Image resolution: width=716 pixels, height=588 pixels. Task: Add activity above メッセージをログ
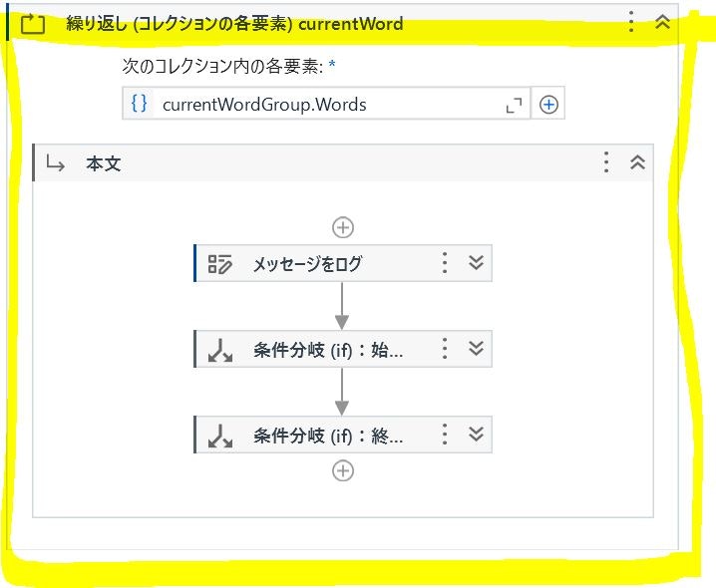pyautogui.click(x=343, y=227)
